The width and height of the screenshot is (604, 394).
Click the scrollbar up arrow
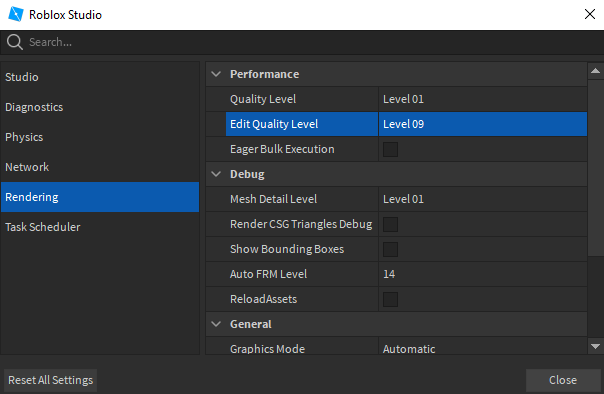coord(596,71)
